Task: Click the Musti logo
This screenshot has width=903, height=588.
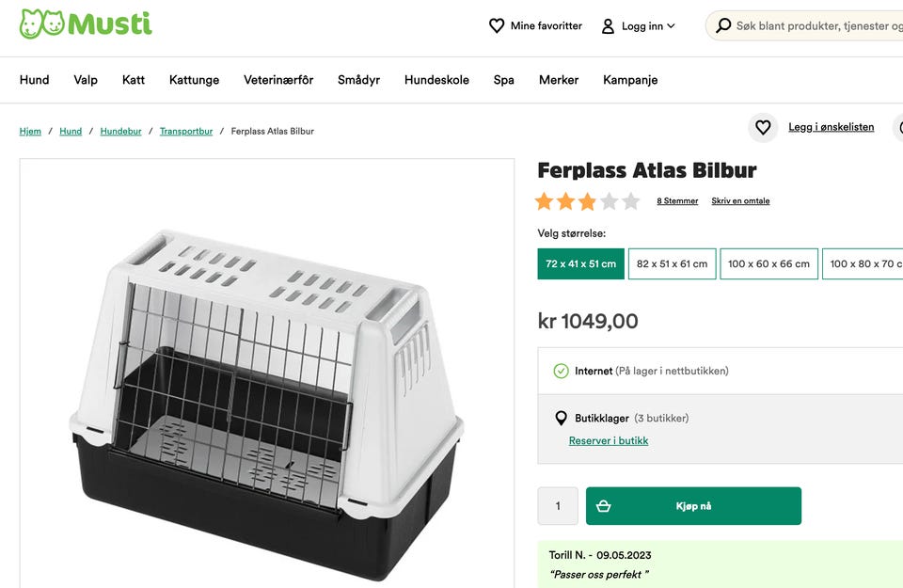Action: pyautogui.click(x=86, y=24)
